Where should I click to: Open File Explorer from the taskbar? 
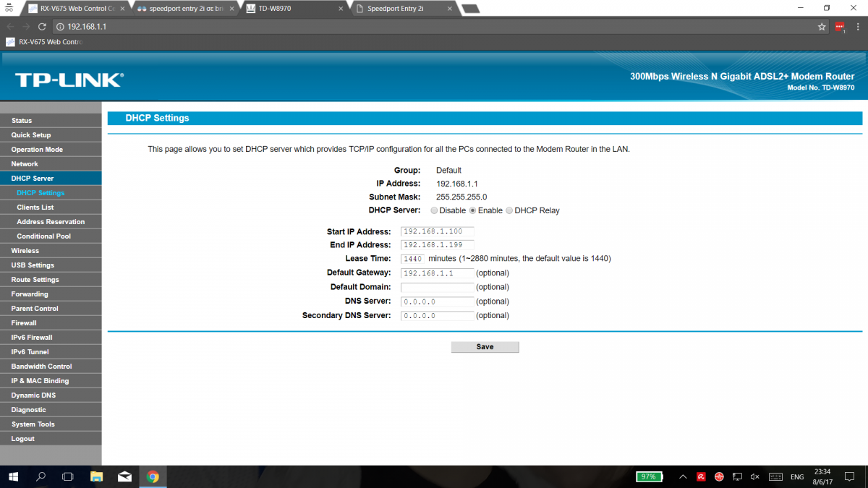(96, 476)
